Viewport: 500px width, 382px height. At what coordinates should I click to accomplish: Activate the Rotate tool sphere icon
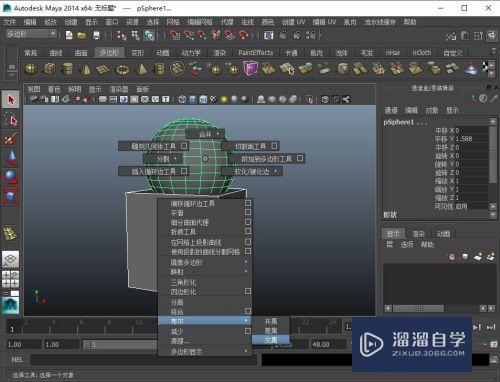pyautogui.click(x=11, y=177)
